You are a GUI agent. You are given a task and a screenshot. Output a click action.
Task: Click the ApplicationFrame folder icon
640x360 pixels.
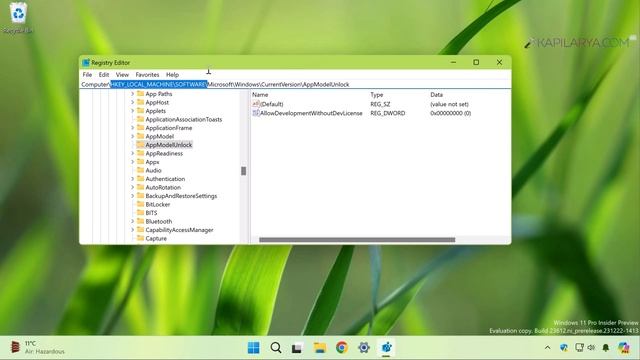pyautogui.click(x=140, y=128)
